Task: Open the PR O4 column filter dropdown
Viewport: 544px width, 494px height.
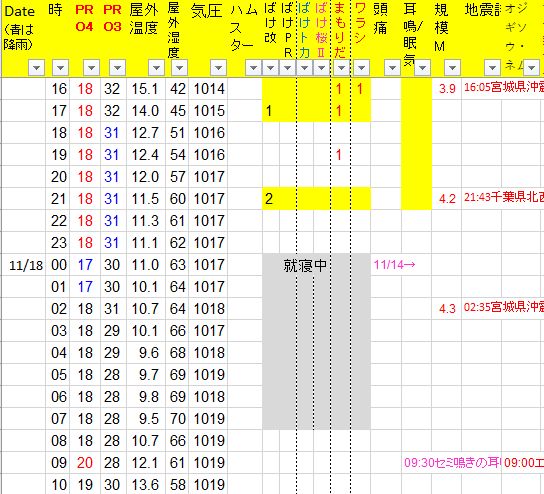Action: (91, 68)
